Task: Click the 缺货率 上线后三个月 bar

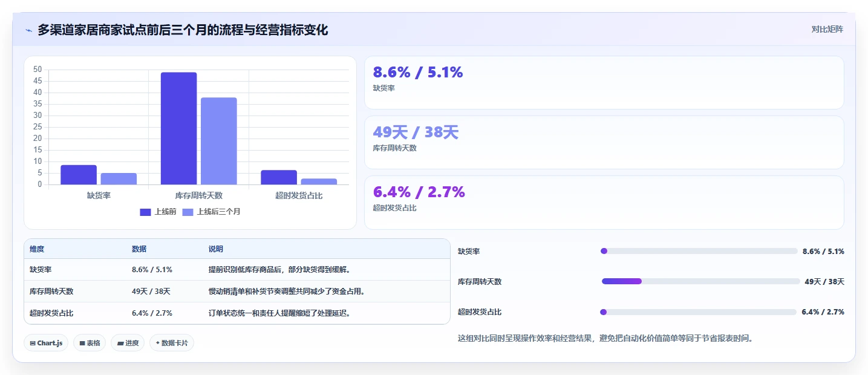Action: point(119,179)
